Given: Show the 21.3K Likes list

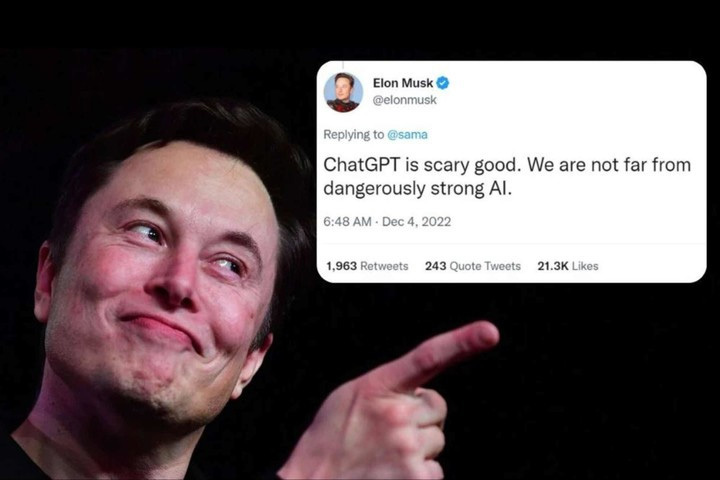Looking at the screenshot, I should [568, 266].
